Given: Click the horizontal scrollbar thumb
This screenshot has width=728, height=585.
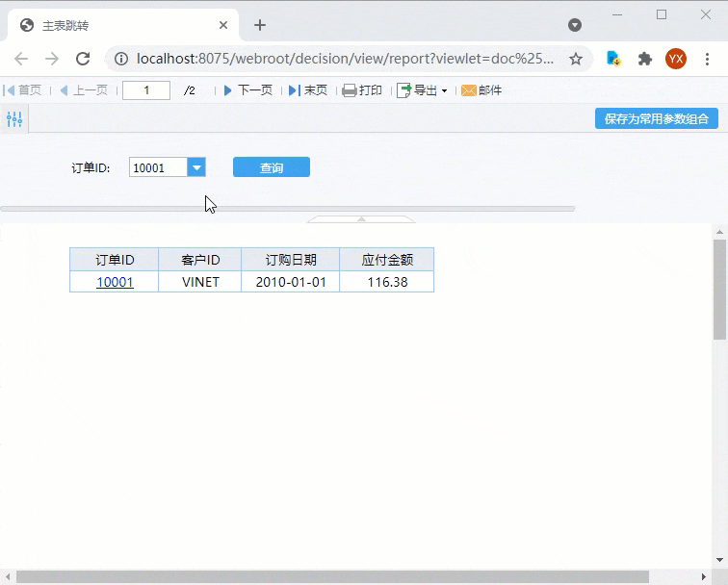Looking at the screenshot, I should (332, 576).
